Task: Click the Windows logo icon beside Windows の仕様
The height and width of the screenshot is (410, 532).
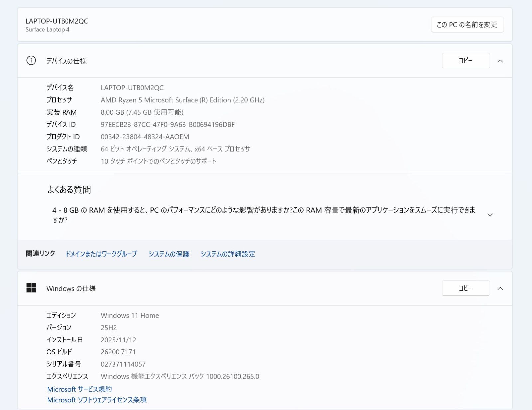Action: pyautogui.click(x=32, y=288)
